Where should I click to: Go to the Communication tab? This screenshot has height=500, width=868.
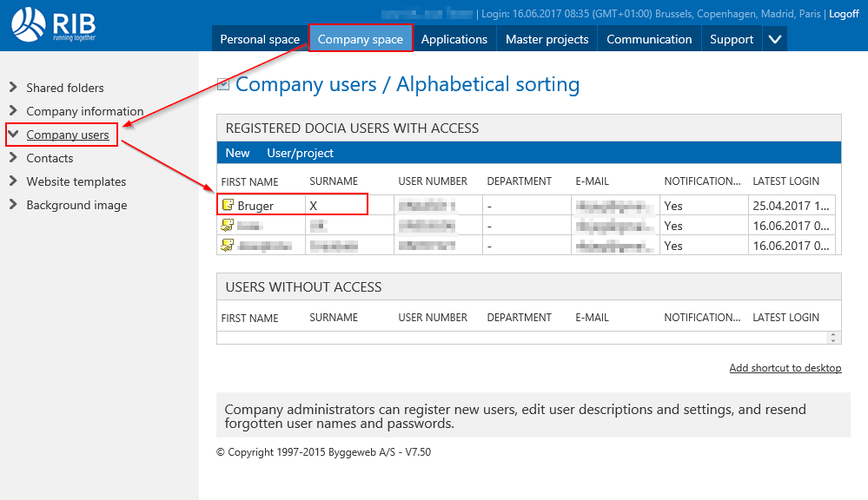tap(649, 39)
